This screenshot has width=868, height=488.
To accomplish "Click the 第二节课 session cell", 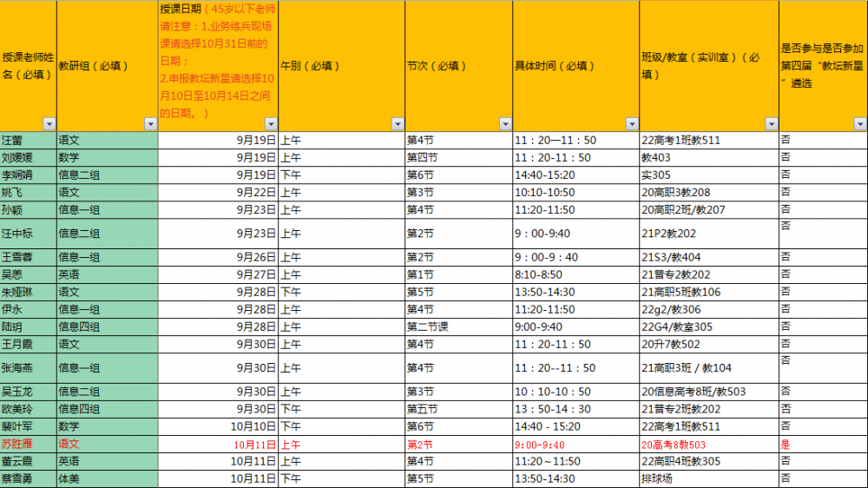I will 458,327.
